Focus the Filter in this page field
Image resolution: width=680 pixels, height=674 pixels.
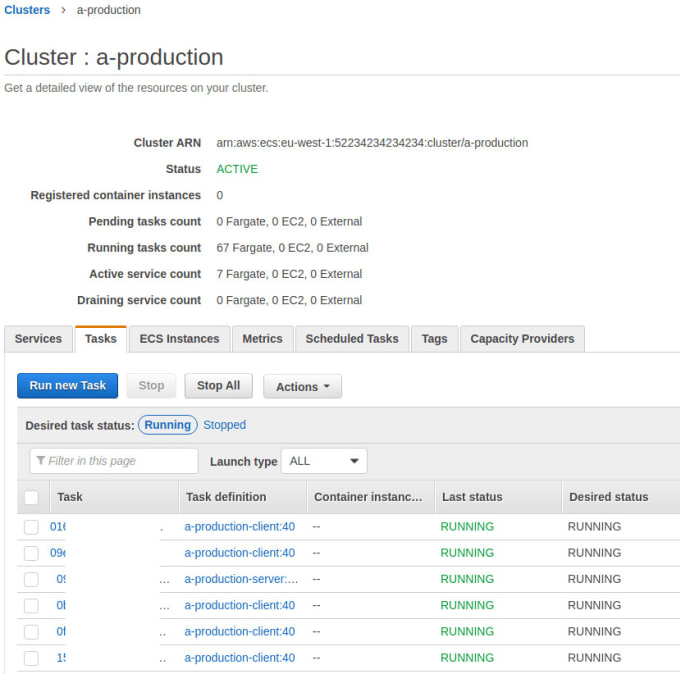[114, 461]
